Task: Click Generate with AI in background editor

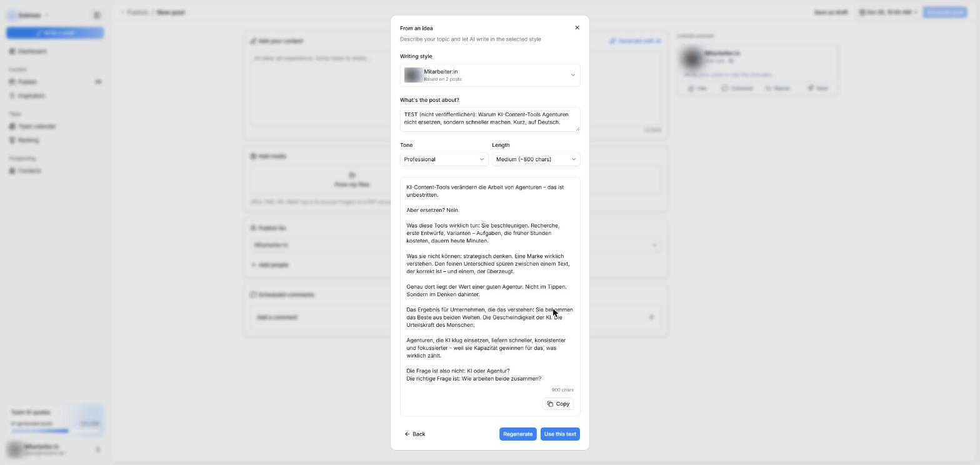Action: pos(636,41)
